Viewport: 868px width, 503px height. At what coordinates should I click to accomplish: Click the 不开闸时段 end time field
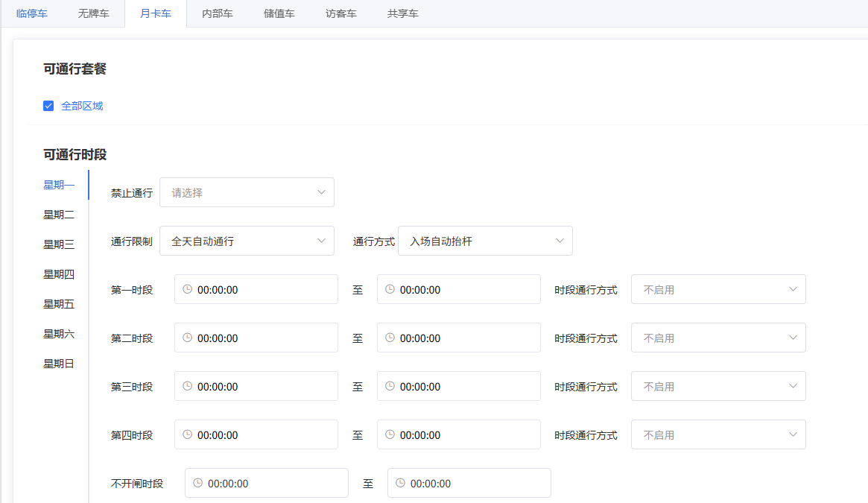tap(469, 483)
